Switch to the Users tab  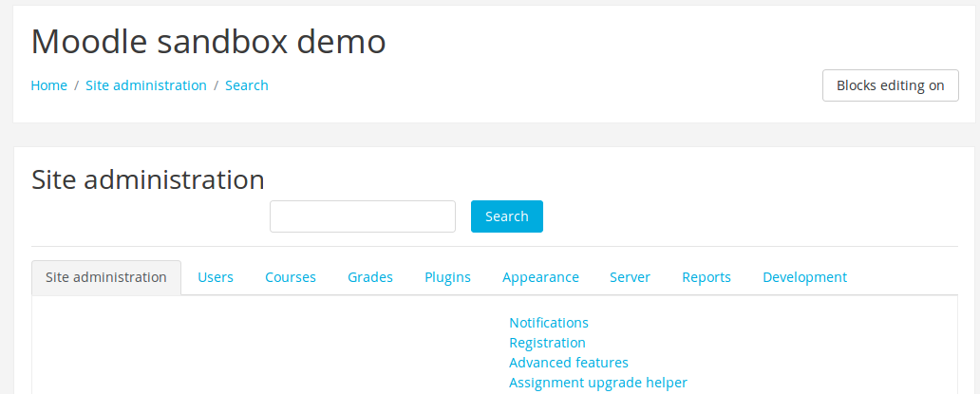tap(216, 277)
